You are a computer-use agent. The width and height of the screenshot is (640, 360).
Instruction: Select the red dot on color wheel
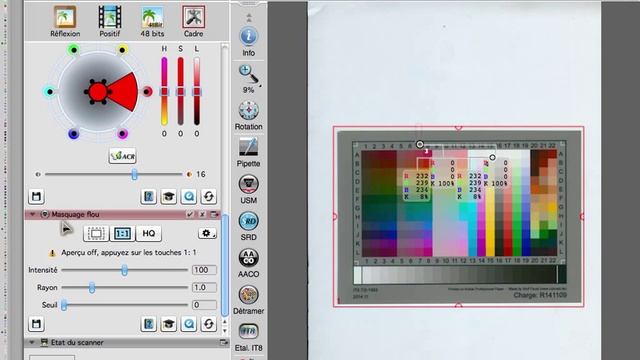point(147,91)
